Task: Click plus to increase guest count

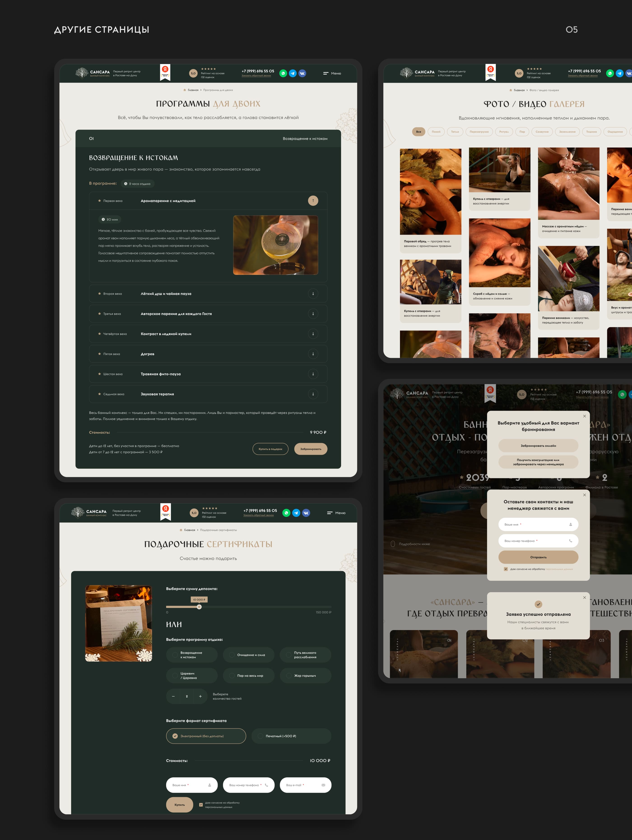Action: coord(200,696)
